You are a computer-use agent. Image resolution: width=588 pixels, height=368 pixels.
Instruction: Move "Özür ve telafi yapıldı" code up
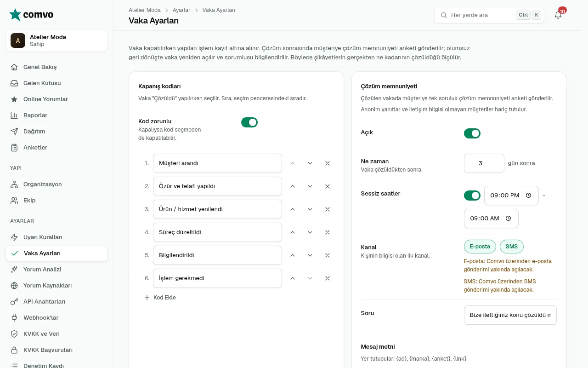(293, 186)
